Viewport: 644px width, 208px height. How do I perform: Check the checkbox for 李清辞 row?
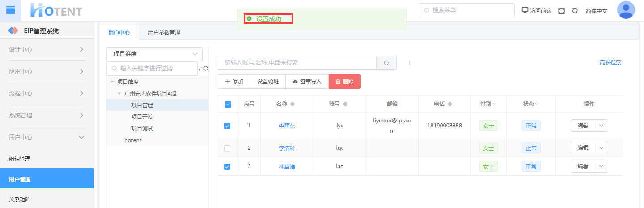(x=227, y=148)
